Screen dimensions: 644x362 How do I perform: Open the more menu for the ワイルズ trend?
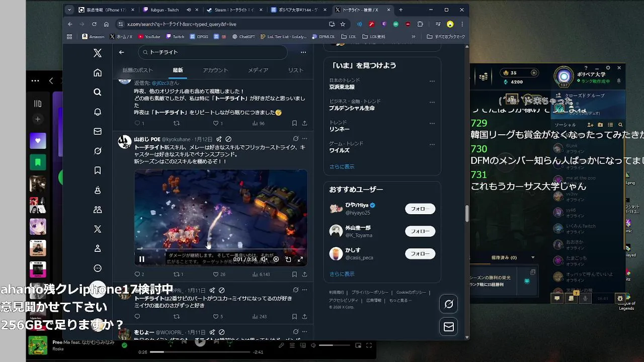tap(432, 144)
